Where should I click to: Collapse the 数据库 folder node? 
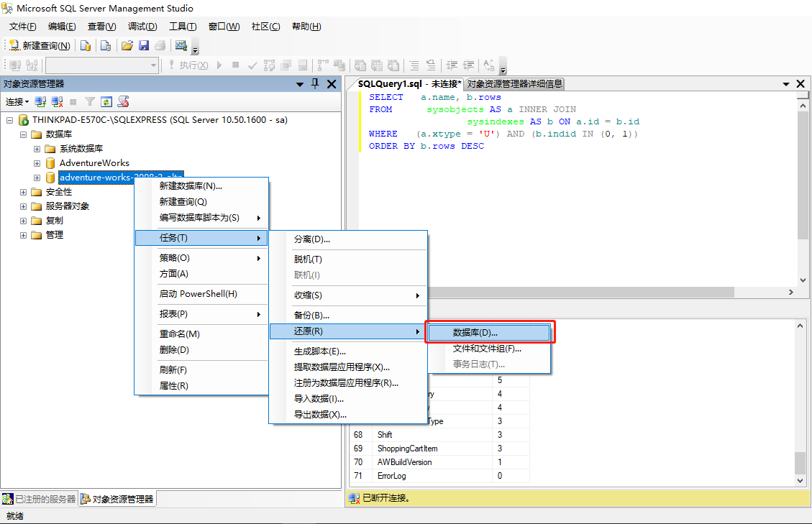coord(23,134)
